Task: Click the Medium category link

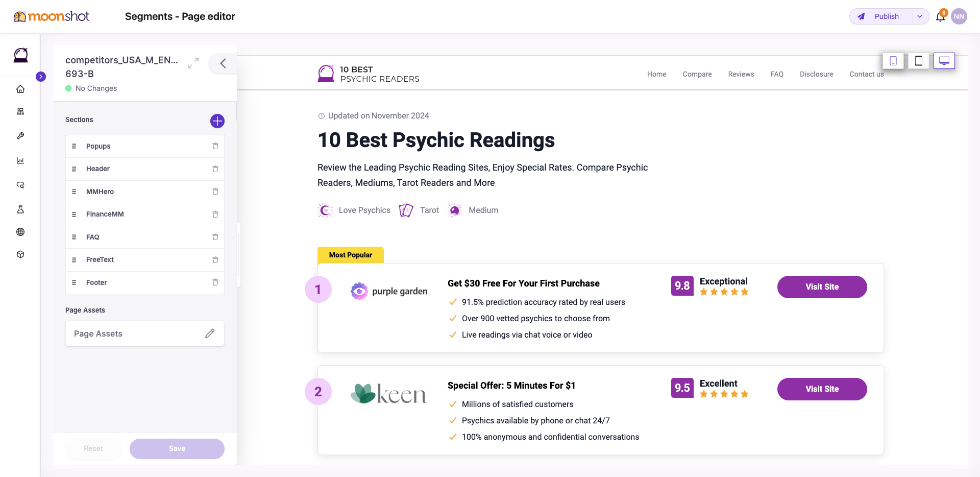Action: point(473,210)
